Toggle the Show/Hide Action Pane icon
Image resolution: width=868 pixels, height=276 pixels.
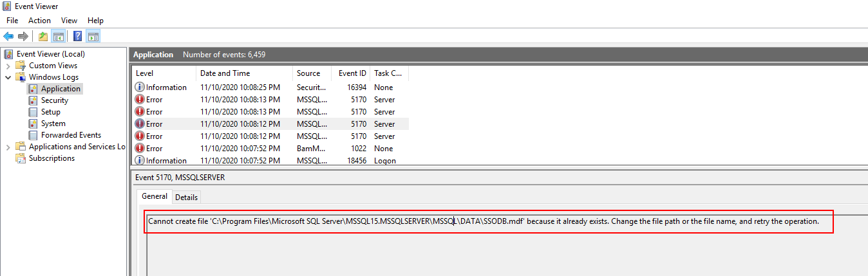point(93,36)
